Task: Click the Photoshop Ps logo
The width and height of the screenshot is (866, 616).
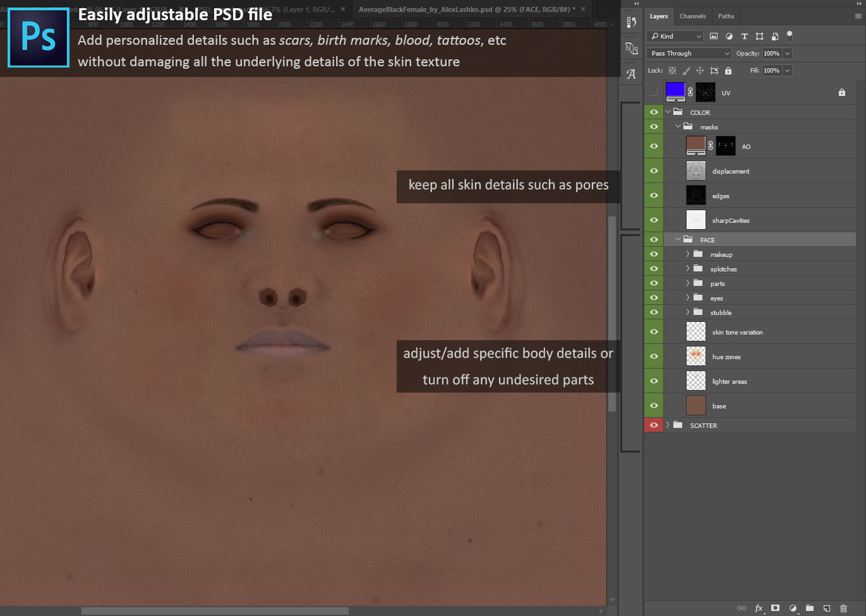Action: [39, 37]
